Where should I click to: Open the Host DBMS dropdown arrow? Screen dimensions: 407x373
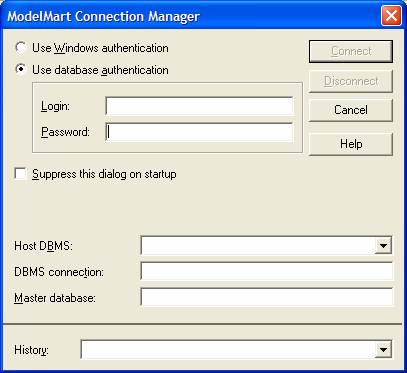[383, 246]
